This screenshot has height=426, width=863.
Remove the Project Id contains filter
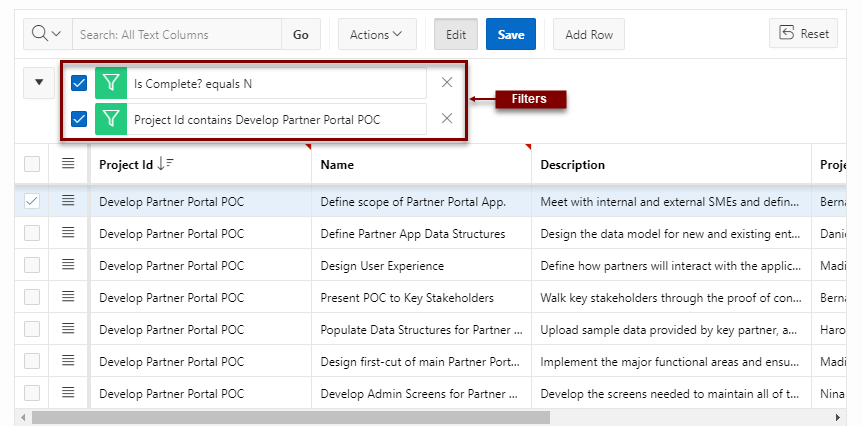(447, 119)
